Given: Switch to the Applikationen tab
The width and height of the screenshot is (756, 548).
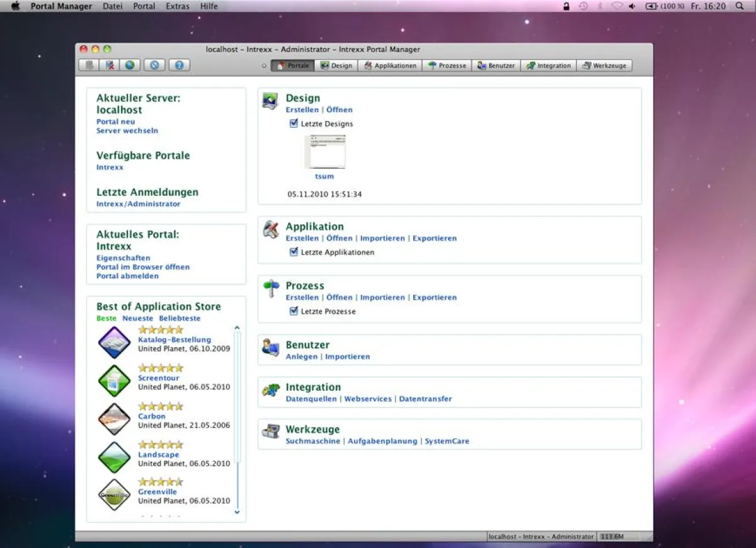Looking at the screenshot, I should point(390,66).
